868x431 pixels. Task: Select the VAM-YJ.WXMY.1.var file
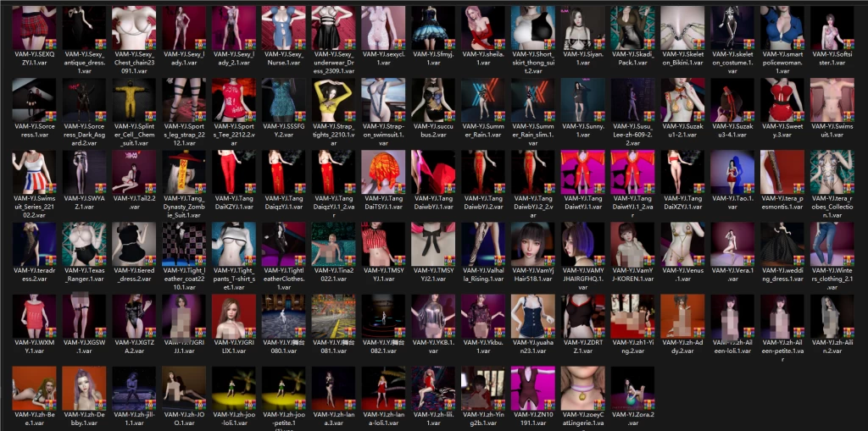[34, 316]
